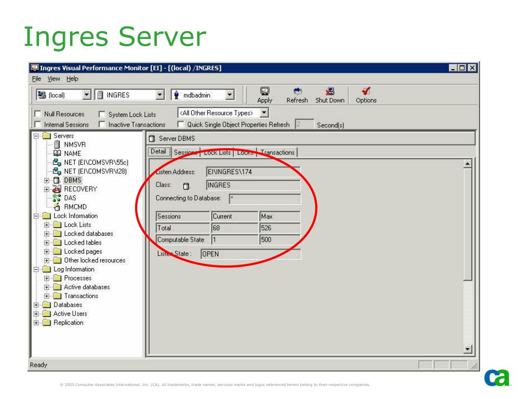532x399 pixels.
Task: Open the View menu
Action: pos(54,79)
